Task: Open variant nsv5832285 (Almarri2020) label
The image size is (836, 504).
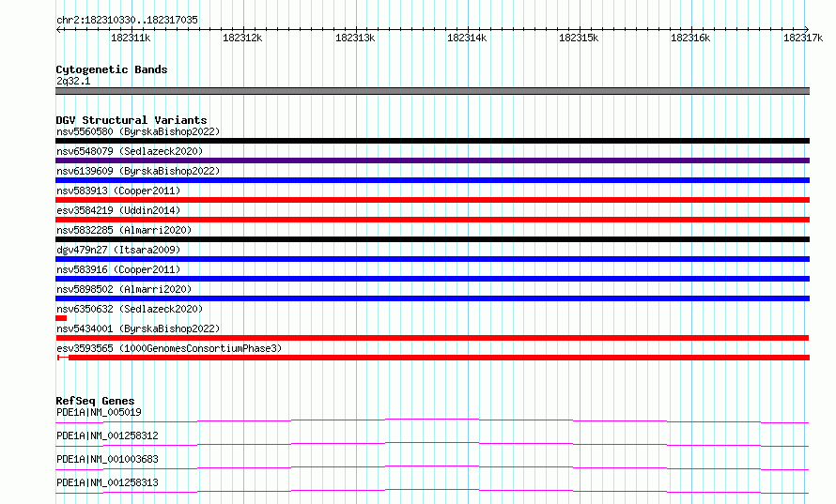Action: coord(124,230)
